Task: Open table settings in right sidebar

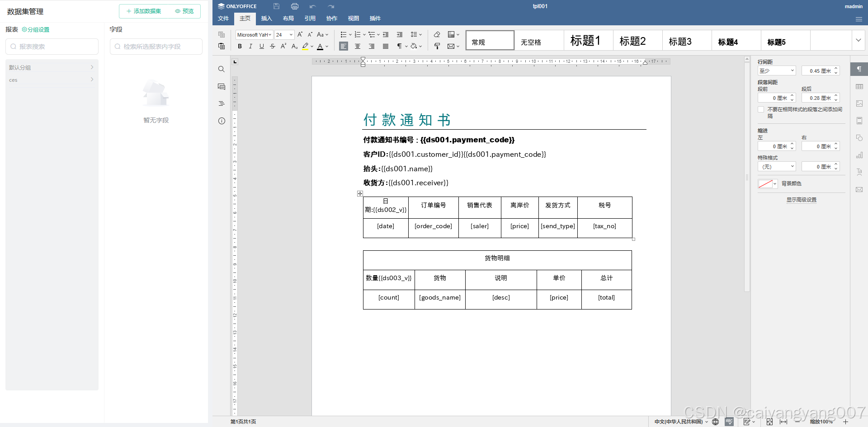Action: [x=859, y=86]
